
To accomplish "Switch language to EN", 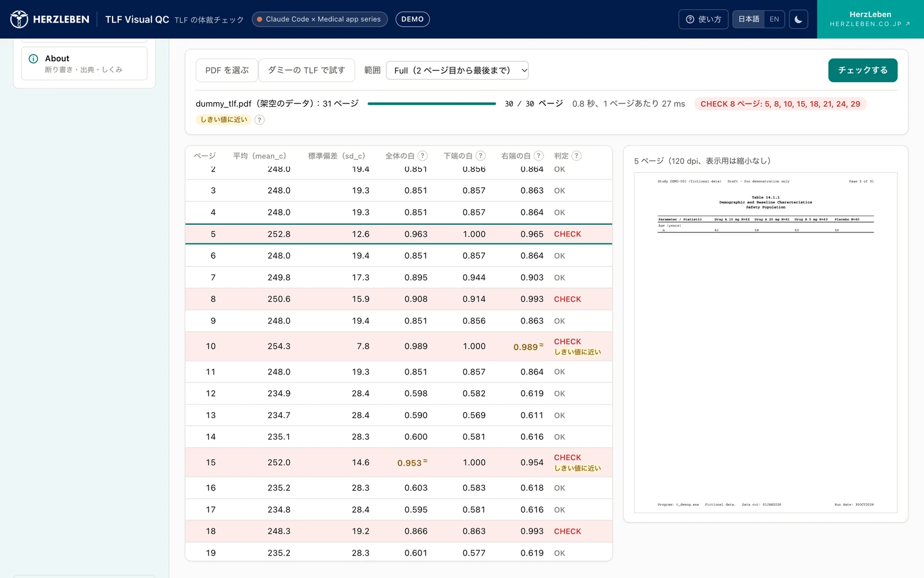I will [774, 19].
